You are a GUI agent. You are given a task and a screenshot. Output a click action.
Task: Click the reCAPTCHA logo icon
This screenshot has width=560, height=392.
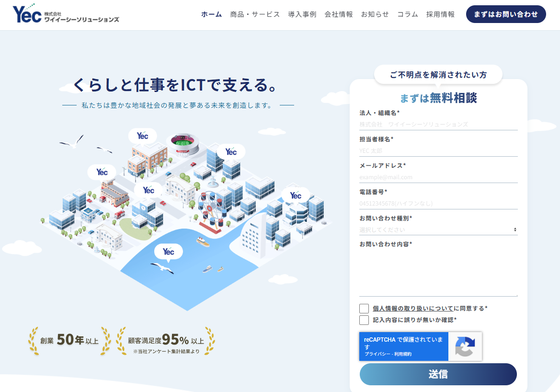[465, 346]
